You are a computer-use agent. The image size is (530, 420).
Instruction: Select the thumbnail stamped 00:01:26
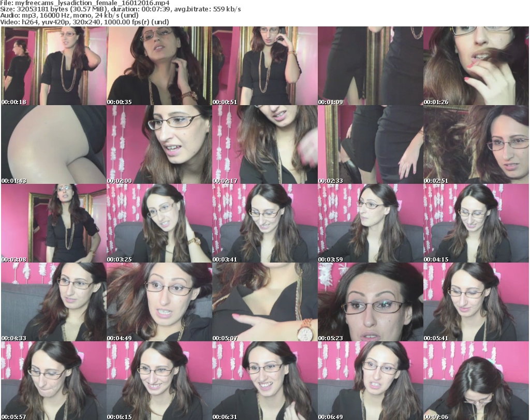point(476,66)
